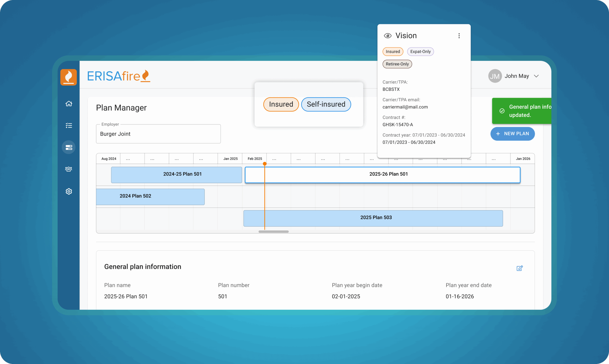Click the GHSK-15470-A contract number

click(x=398, y=125)
